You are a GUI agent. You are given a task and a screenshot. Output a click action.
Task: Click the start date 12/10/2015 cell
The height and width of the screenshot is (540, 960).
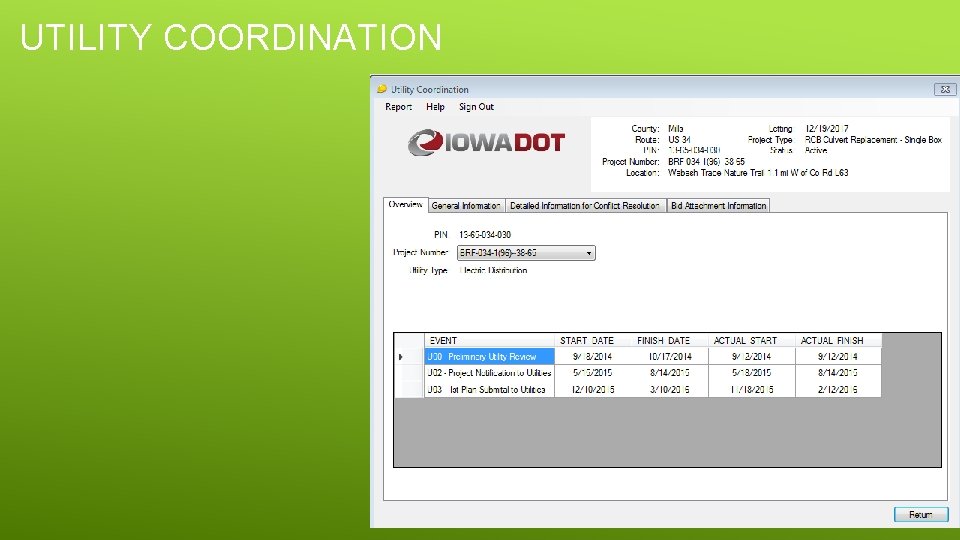point(593,389)
